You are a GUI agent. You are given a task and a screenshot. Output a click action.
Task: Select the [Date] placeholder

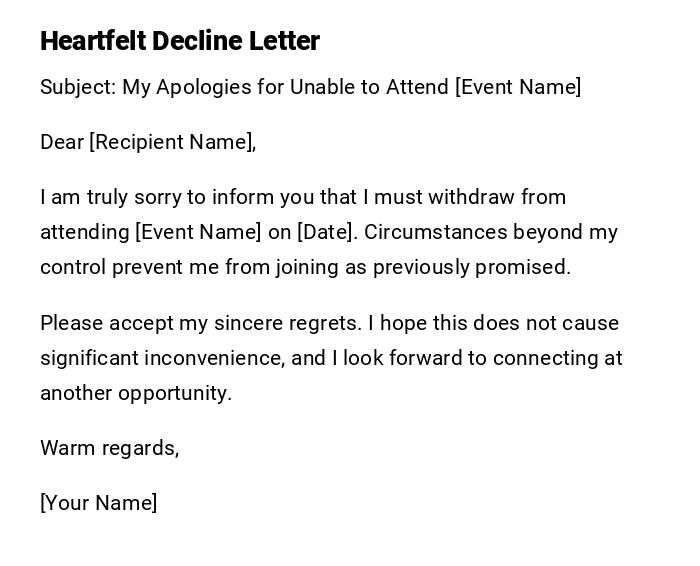click(326, 232)
